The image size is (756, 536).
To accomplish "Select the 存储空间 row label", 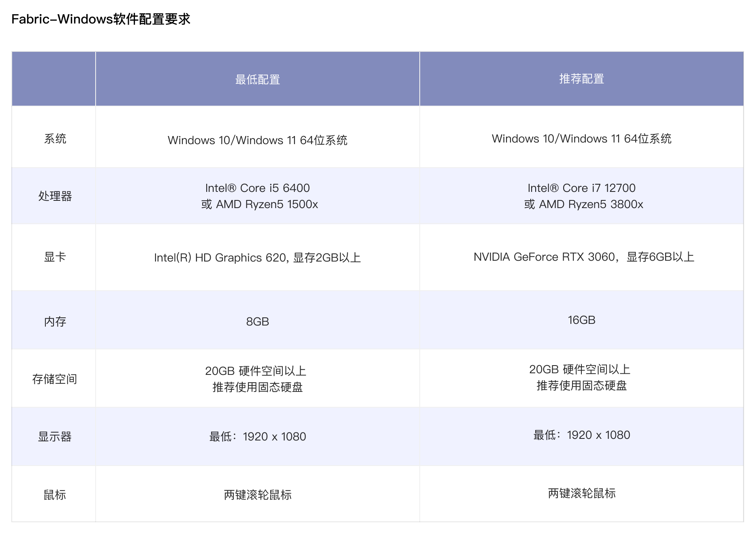I will coord(55,379).
